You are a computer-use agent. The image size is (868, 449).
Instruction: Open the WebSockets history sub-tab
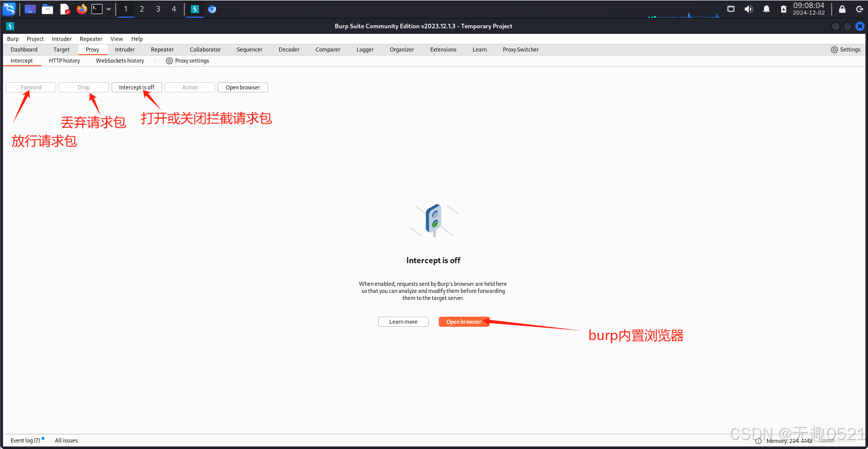coord(120,61)
